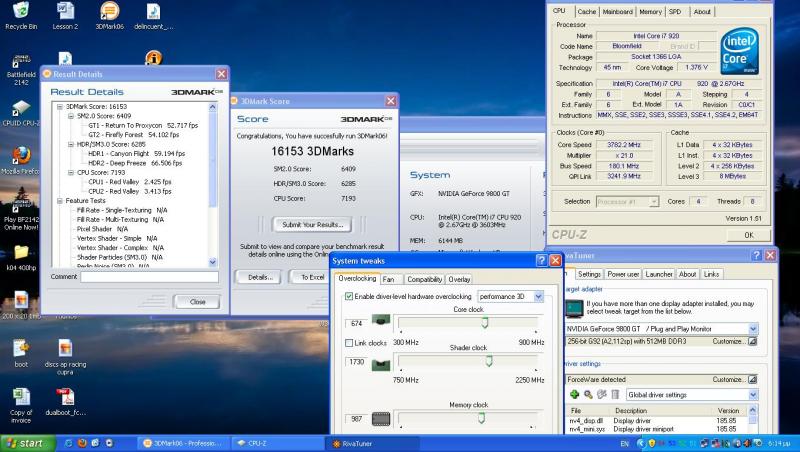Click RivaTuner green plus add-driver icon

[x=574, y=394]
